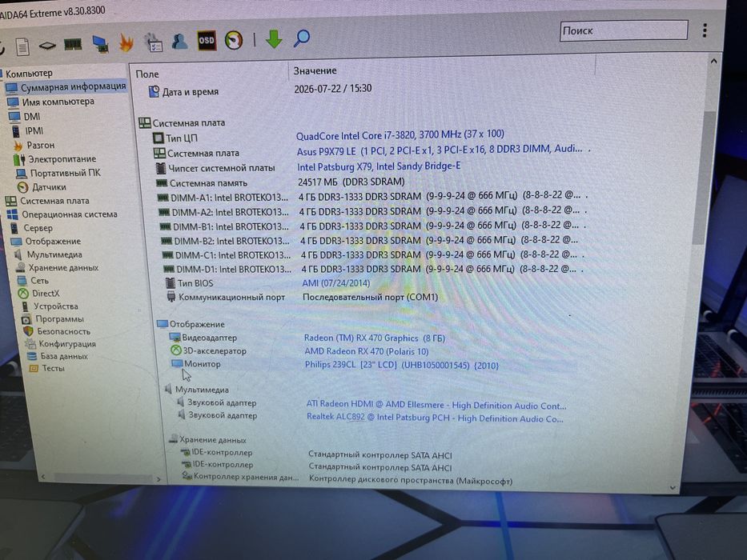747x560 pixels.
Task: Open AMD Radeon RX 470 (Polaris 10) link
Action: [x=367, y=351]
